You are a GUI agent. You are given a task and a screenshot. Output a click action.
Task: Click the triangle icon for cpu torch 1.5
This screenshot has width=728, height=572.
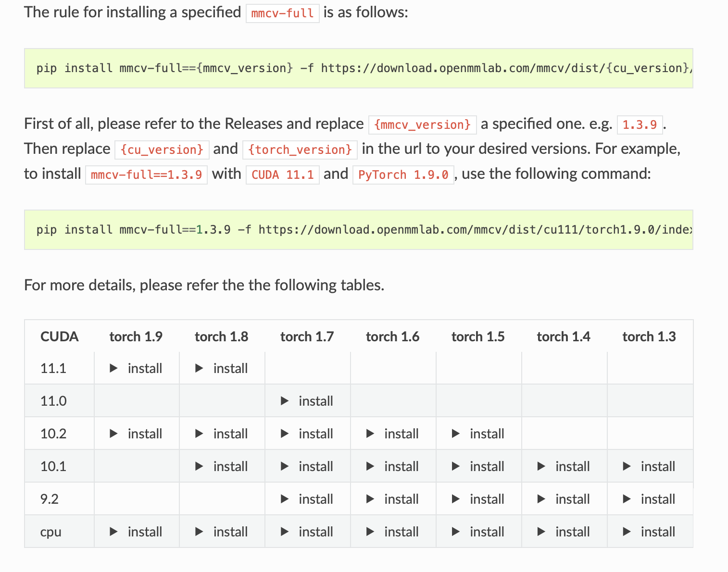tap(454, 532)
